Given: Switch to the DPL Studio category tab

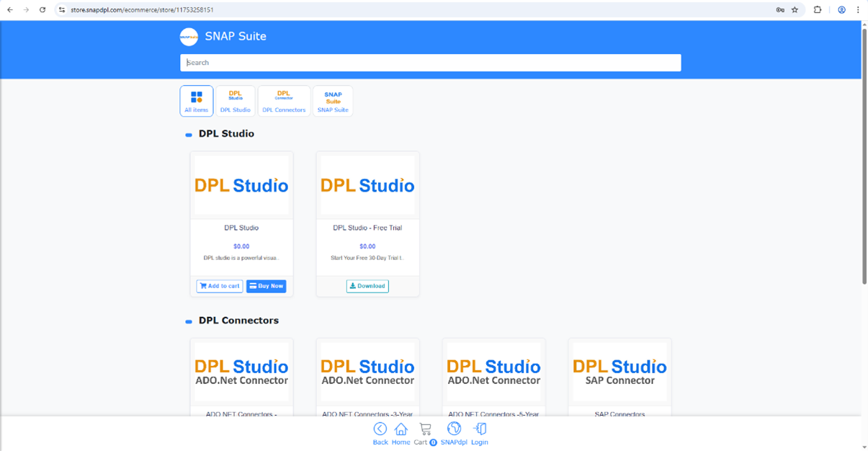Looking at the screenshot, I should coord(236,101).
